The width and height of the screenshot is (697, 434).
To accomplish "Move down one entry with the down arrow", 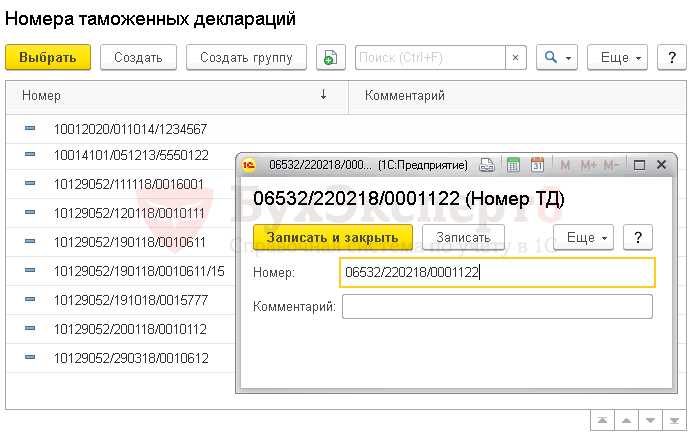I will [650, 420].
